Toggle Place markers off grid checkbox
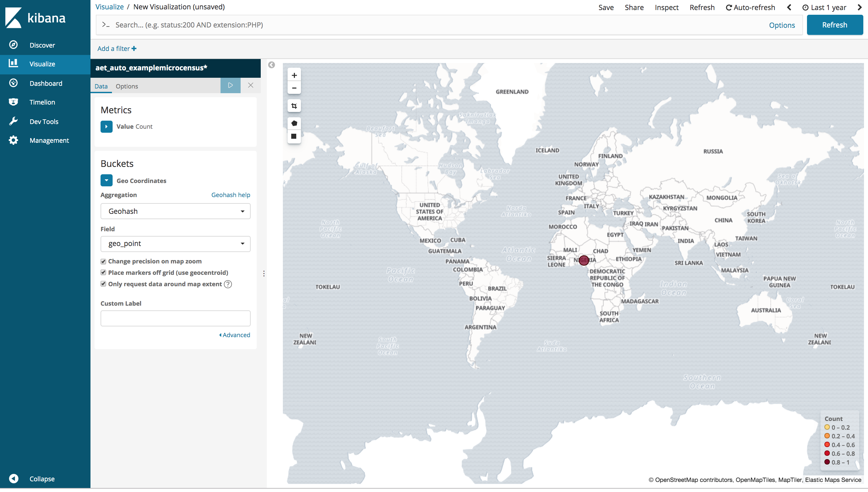This screenshot has height=492, width=868. point(104,272)
